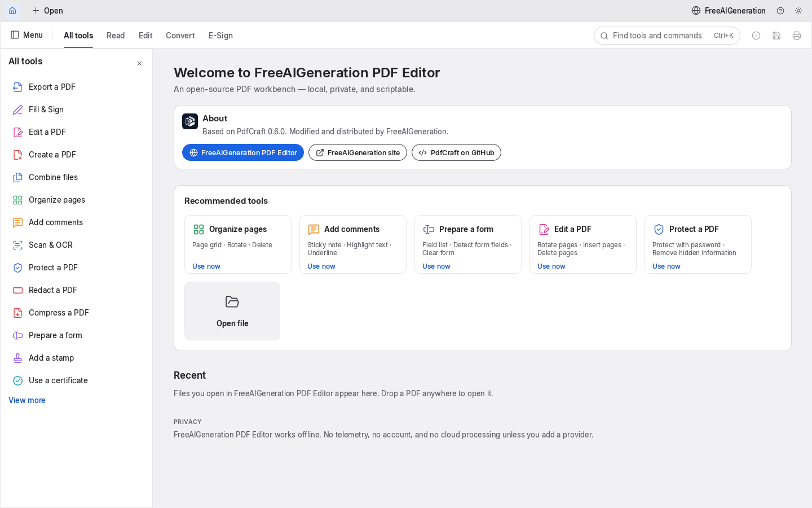Click Use now on the Organize pages card
Screen dimensions: 812x508
(x=206, y=266)
